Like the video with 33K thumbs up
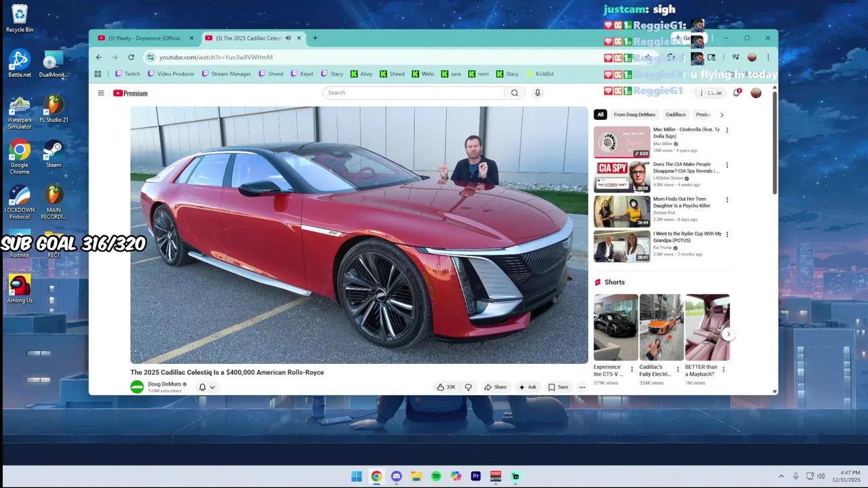Image resolution: width=868 pixels, height=488 pixels. click(446, 387)
